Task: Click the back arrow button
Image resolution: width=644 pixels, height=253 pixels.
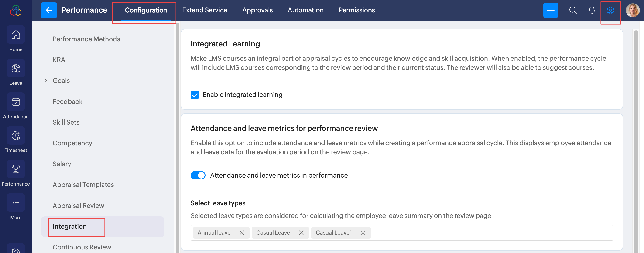Action: (x=49, y=10)
